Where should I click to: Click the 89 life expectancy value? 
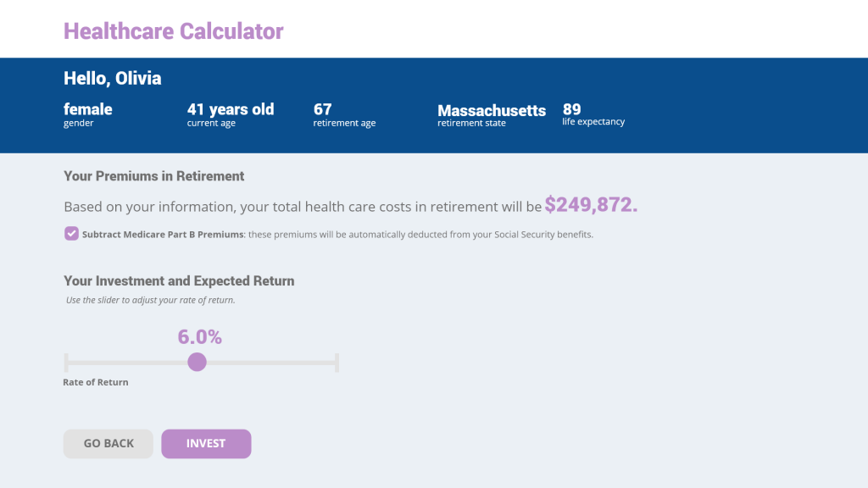[572, 109]
